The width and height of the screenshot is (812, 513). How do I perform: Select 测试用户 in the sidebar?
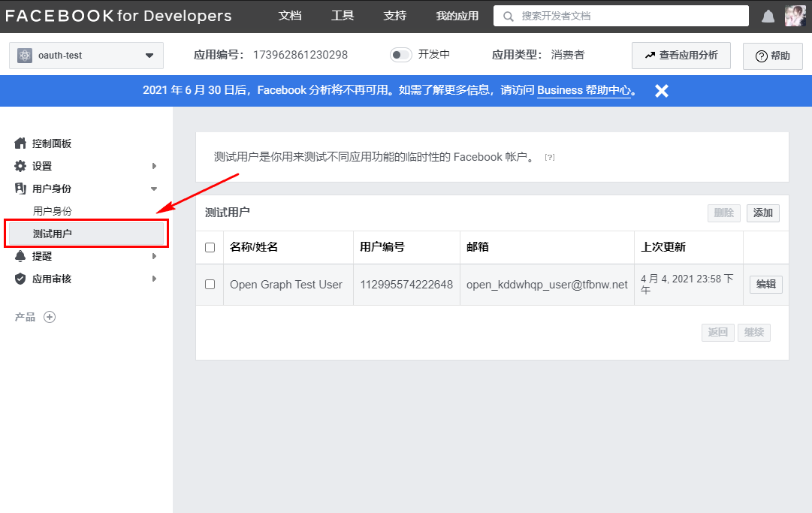click(x=86, y=234)
